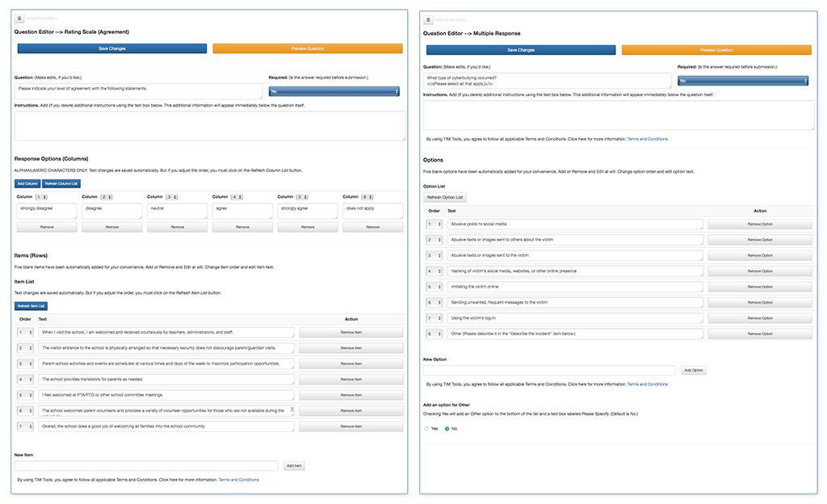
Task: Change order of the 'agree' column
Action: tap(237, 196)
